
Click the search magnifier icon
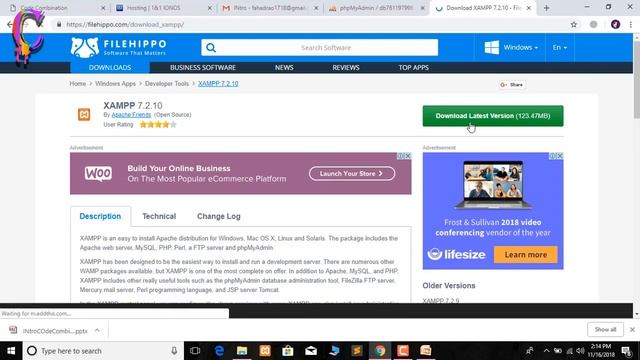[211, 48]
